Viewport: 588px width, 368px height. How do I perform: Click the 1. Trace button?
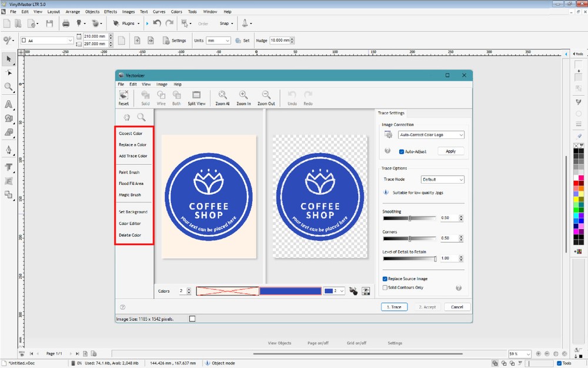click(394, 307)
